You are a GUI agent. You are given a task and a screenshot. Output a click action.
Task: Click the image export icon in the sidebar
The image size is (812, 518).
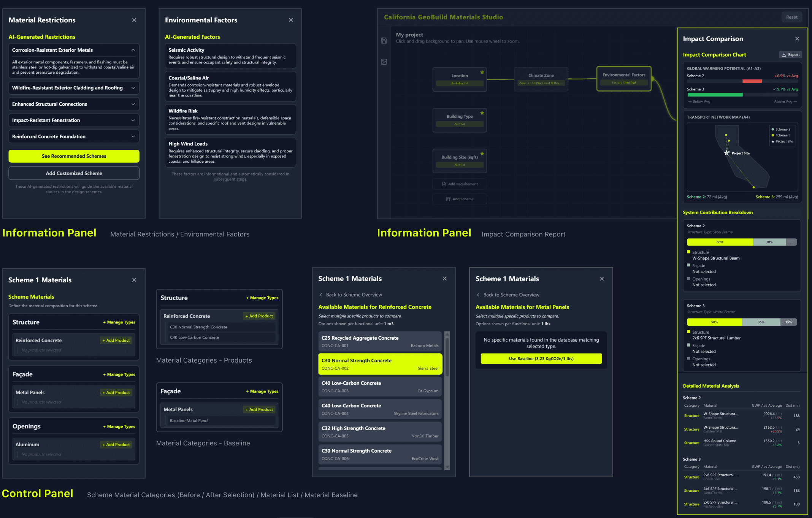click(x=384, y=62)
